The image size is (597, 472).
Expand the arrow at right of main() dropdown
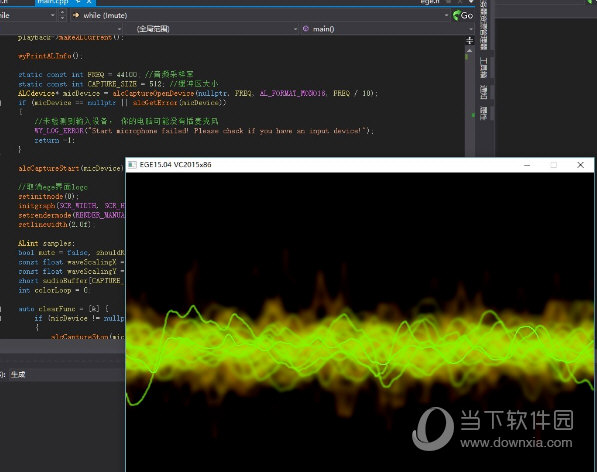tap(471, 29)
